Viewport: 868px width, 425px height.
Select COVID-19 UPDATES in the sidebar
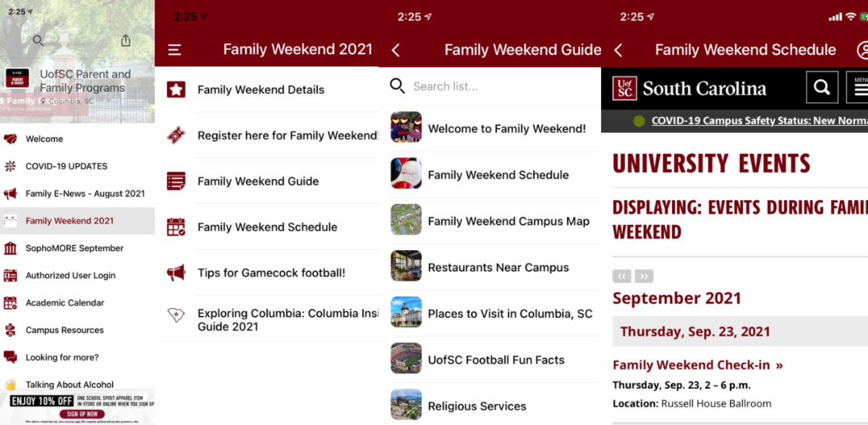[66, 166]
